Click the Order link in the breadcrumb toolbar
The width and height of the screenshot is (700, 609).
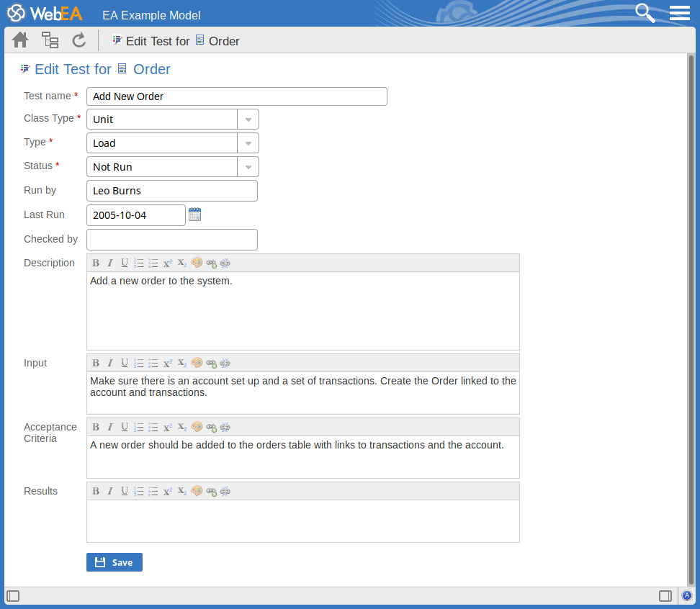coord(223,41)
